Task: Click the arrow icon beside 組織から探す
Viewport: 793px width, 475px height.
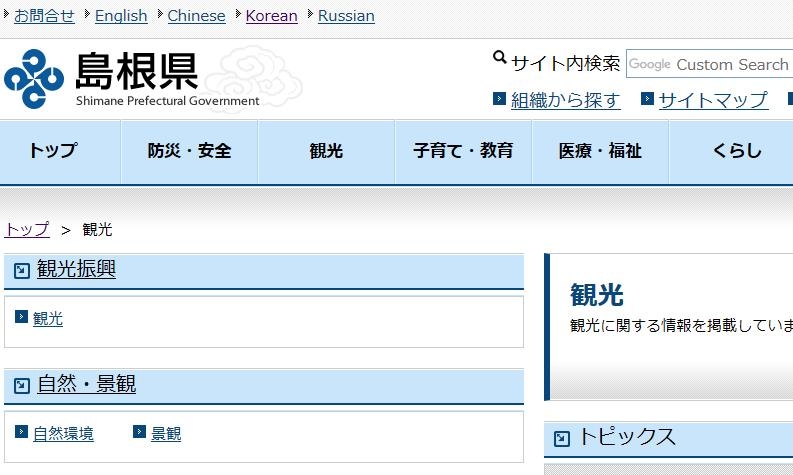Action: (x=499, y=98)
